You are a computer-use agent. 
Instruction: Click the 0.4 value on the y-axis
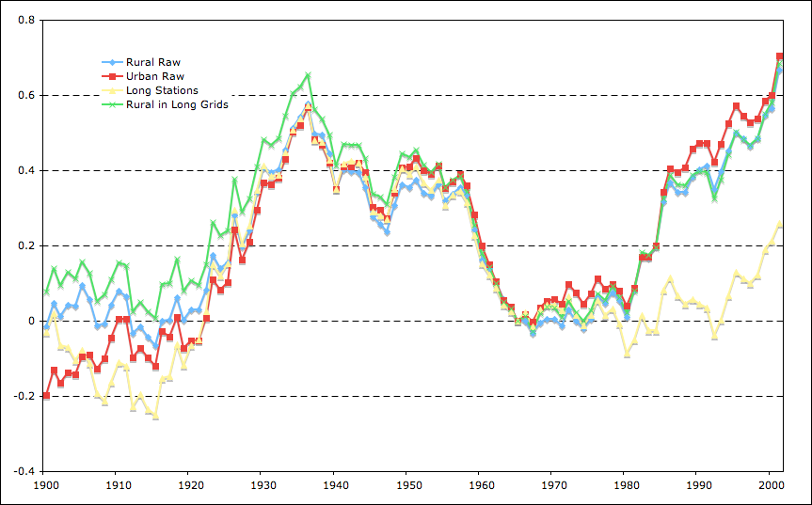(x=26, y=170)
